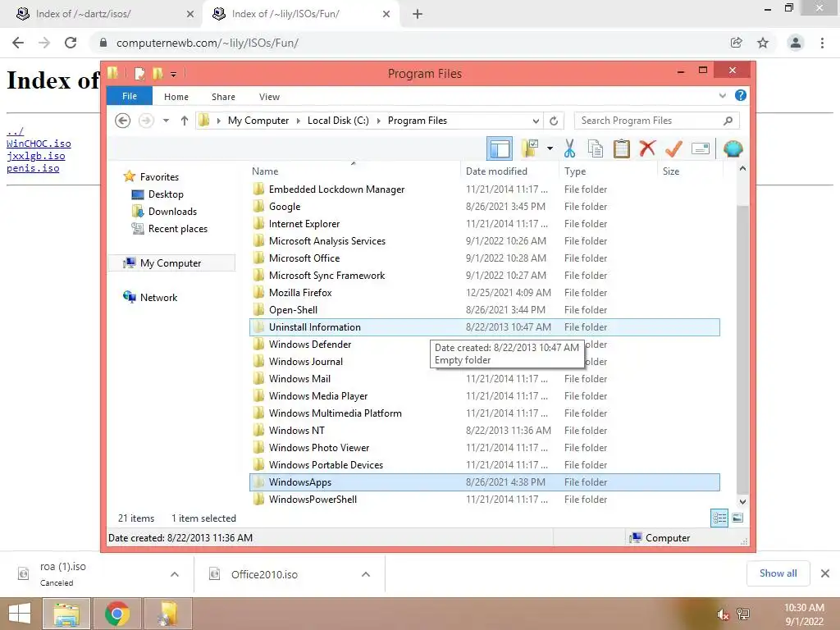840x630 pixels.
Task: Open a new Chrome tab
Action: (x=418, y=14)
